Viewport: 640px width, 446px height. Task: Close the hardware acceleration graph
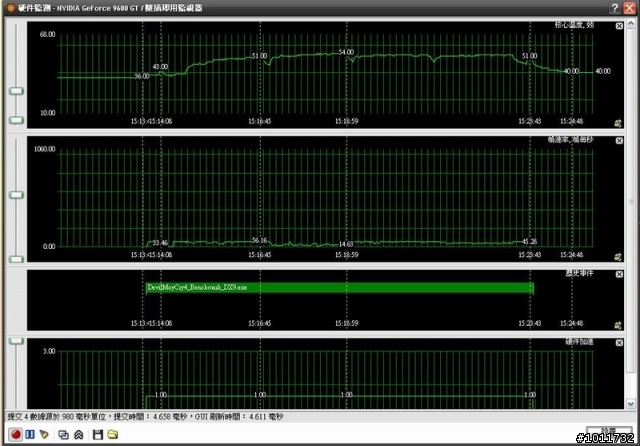tap(619, 343)
